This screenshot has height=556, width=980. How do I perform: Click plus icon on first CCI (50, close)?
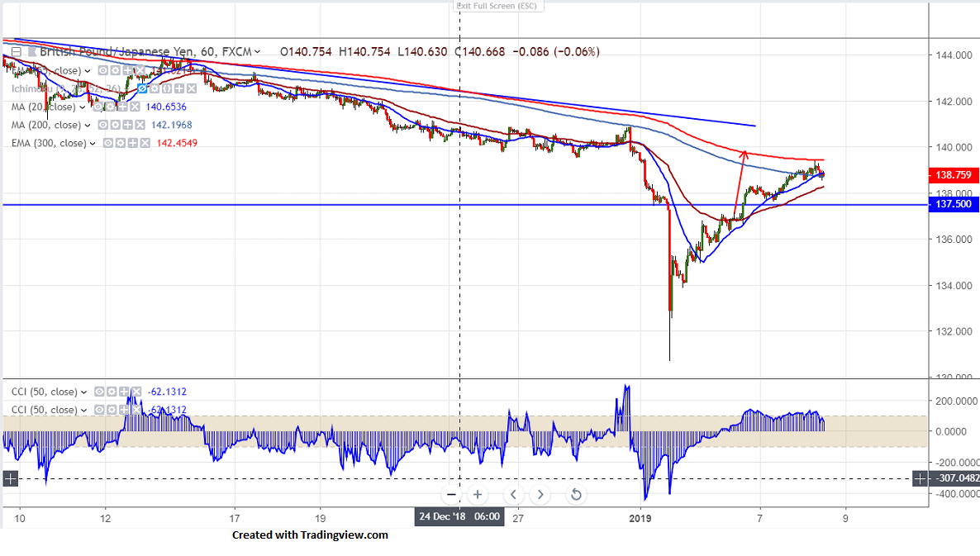pyautogui.click(x=125, y=392)
